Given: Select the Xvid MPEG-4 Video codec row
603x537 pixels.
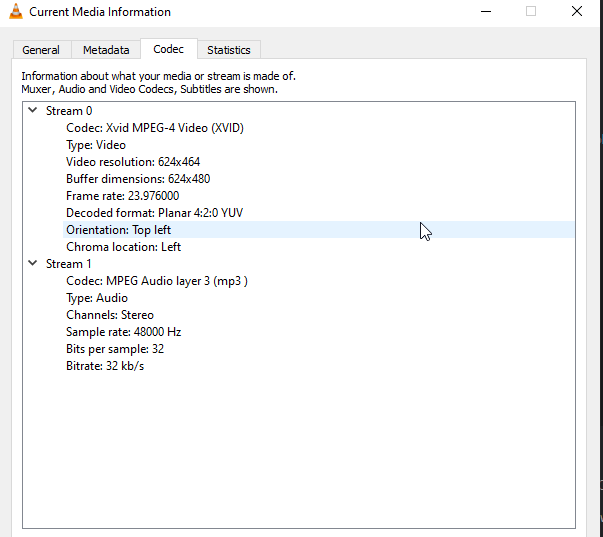Looking at the screenshot, I should (154, 128).
